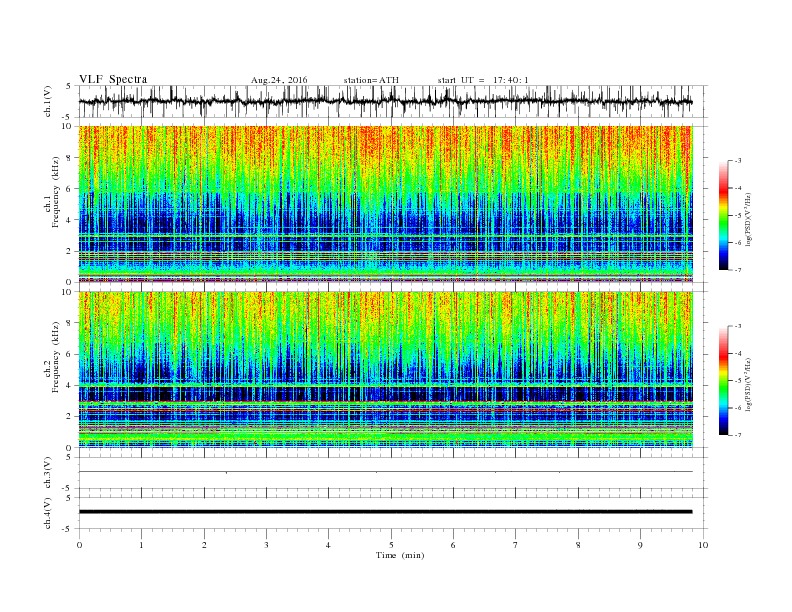792x612 pixels.
Task: Click time axis end tick label "10"
Action: click(x=703, y=545)
